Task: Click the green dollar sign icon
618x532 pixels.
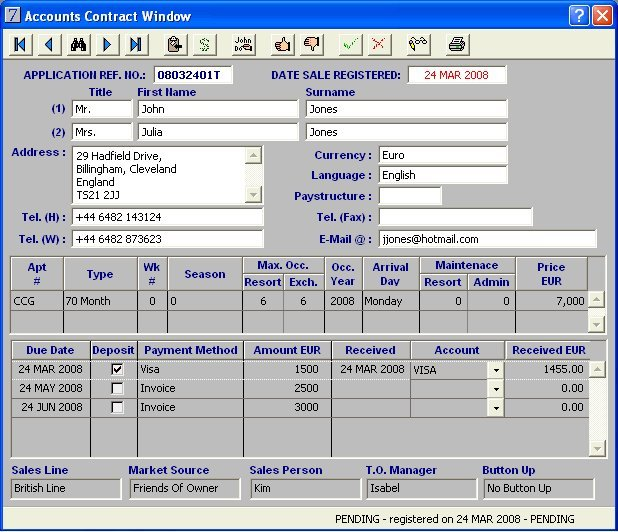Action: [x=205, y=44]
